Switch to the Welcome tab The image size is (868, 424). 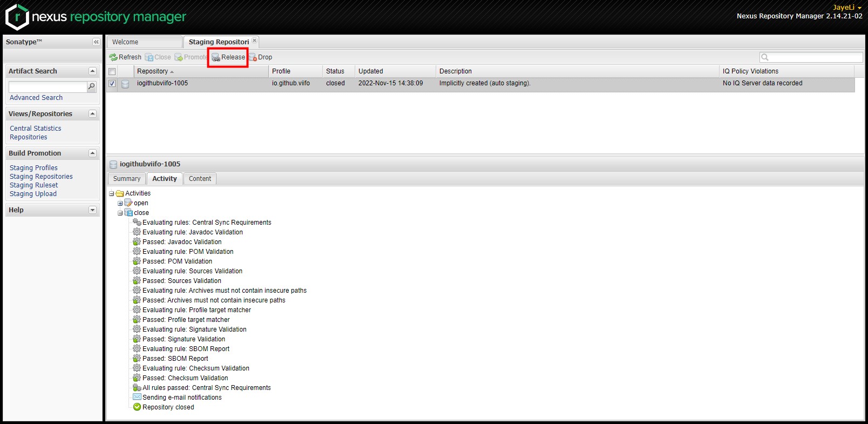[145, 42]
